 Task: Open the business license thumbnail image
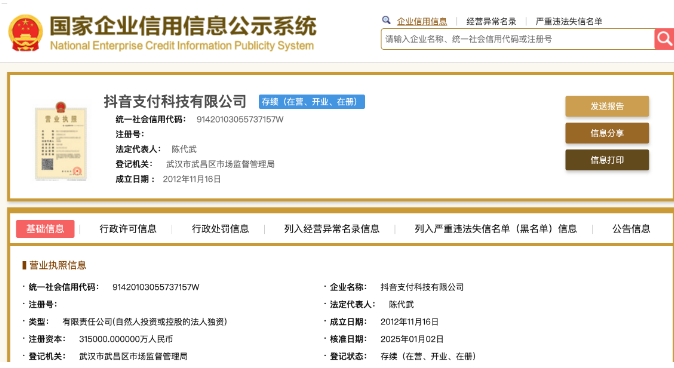(61, 141)
